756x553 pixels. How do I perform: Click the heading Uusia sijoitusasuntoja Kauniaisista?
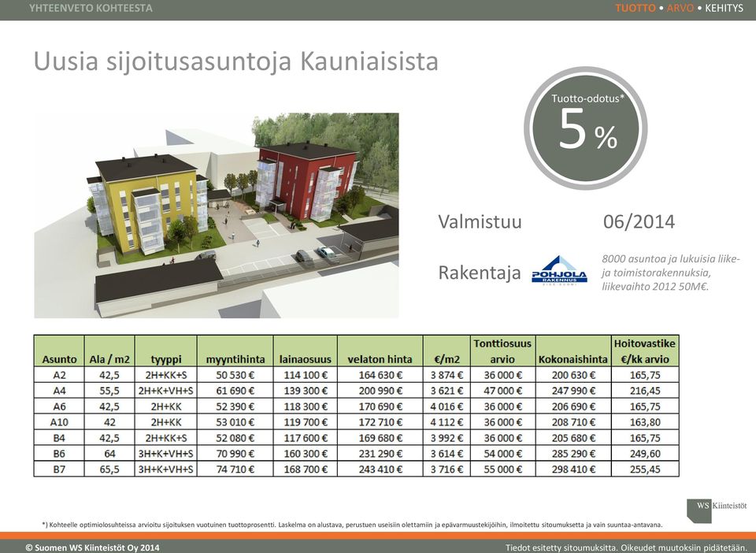(235, 61)
